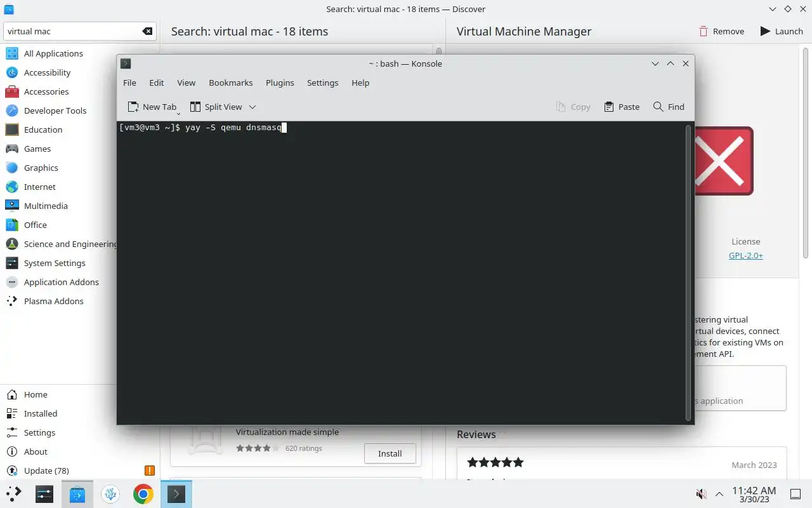Select the Accessibility category icon
Viewport: 812px width, 508px height.
(12, 72)
